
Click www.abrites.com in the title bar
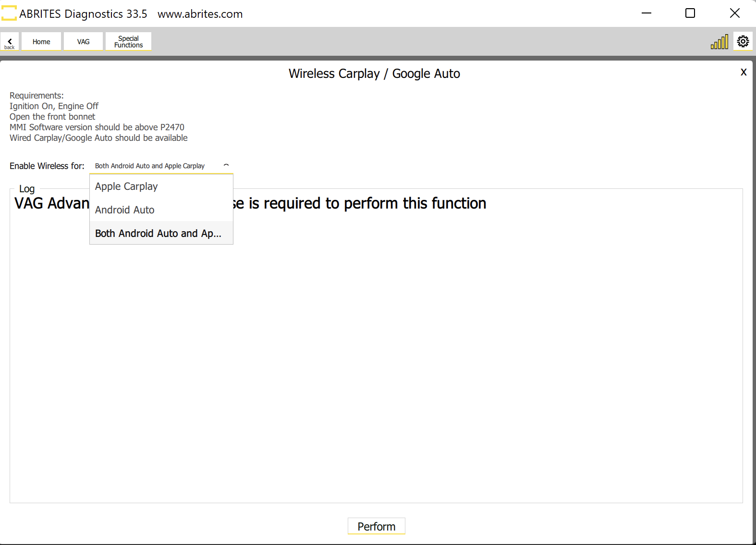[x=200, y=14]
